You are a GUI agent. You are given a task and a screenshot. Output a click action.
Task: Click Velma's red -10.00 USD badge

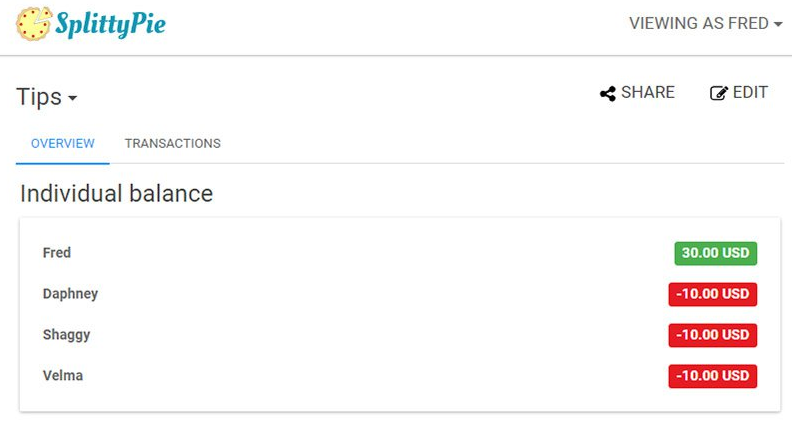[x=712, y=376]
